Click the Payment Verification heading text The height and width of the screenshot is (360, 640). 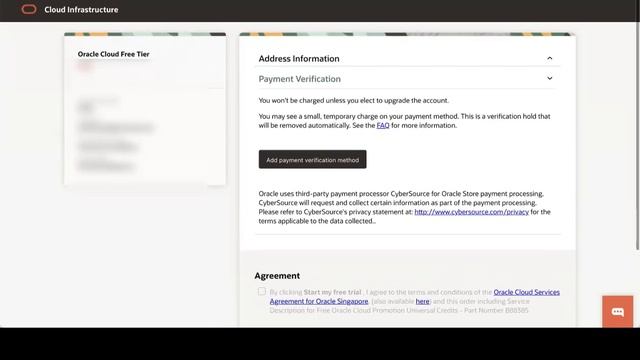(x=300, y=79)
